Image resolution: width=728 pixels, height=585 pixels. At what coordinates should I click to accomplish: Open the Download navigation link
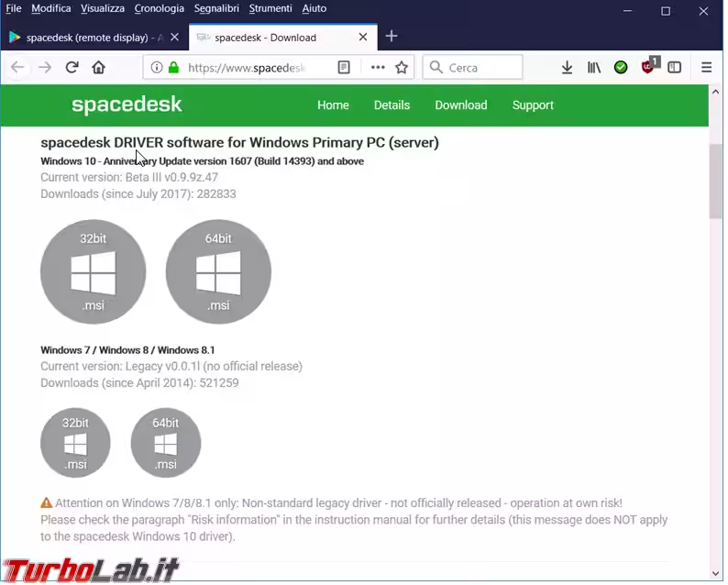click(x=461, y=105)
